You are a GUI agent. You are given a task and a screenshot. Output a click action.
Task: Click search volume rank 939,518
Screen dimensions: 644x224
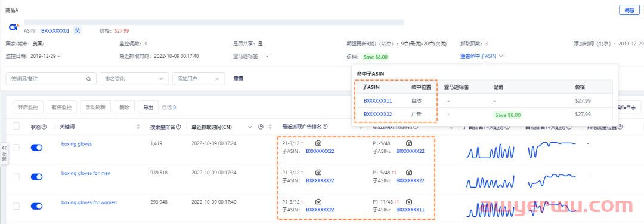coord(159,173)
